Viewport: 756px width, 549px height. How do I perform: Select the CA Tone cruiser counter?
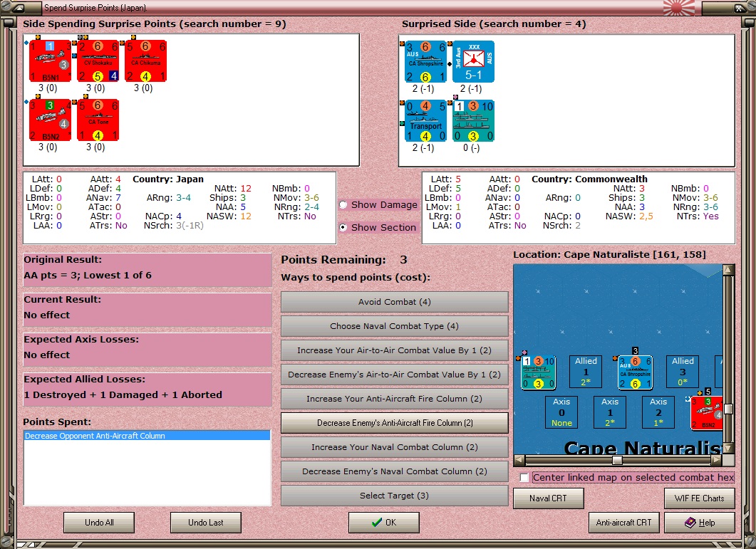pyautogui.click(x=98, y=120)
